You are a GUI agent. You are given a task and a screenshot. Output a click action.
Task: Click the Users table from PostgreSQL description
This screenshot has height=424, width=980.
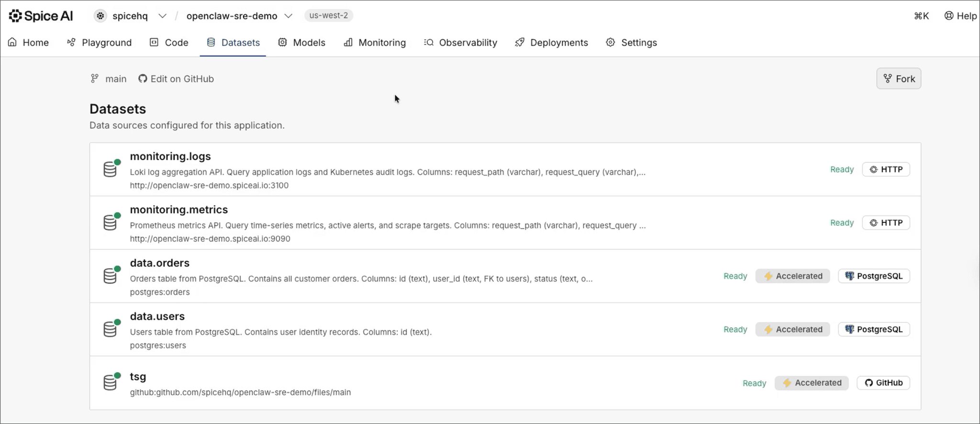point(281,332)
